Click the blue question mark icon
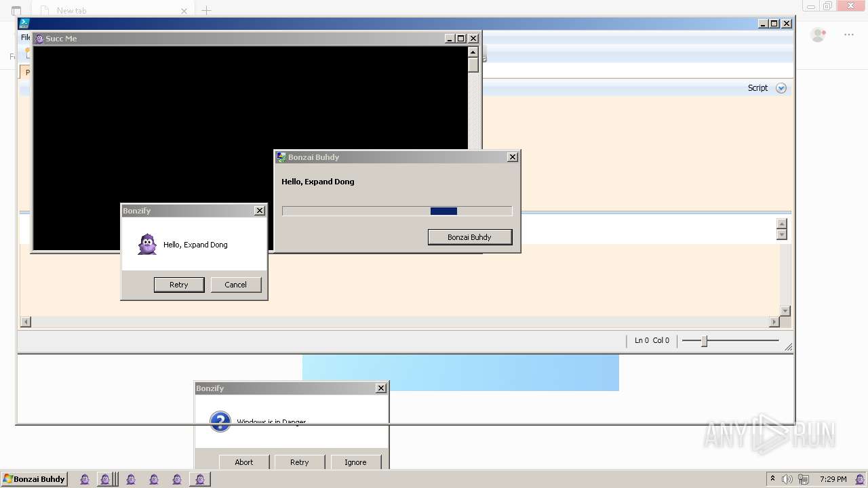The width and height of the screenshot is (868, 488). 220,421
